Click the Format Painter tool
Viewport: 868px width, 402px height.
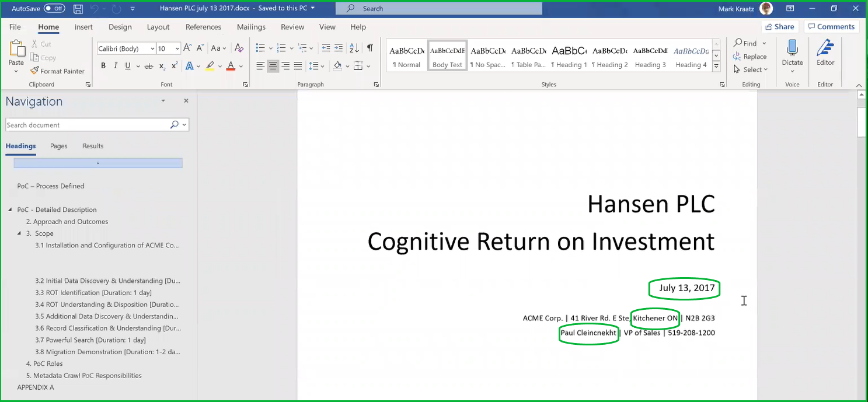pyautogui.click(x=58, y=71)
